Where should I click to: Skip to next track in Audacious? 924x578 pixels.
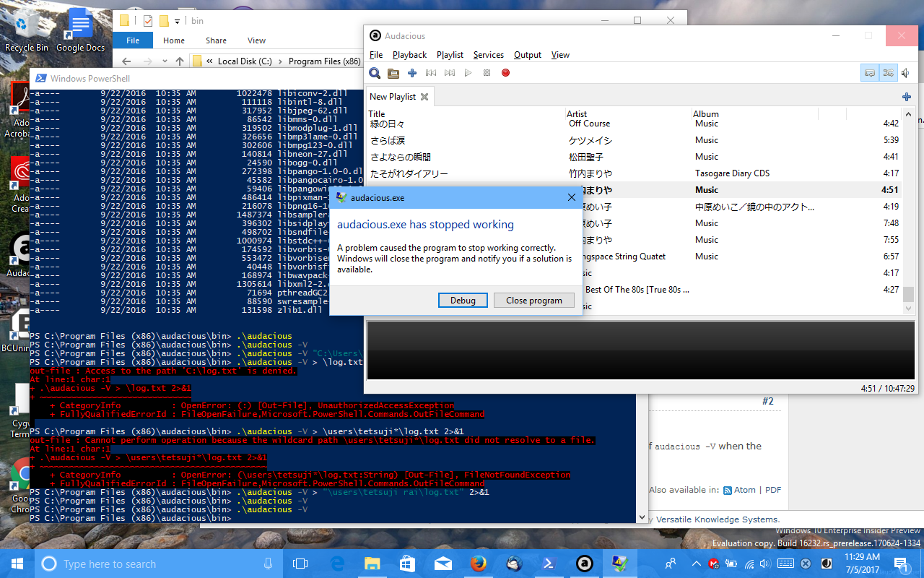450,73
